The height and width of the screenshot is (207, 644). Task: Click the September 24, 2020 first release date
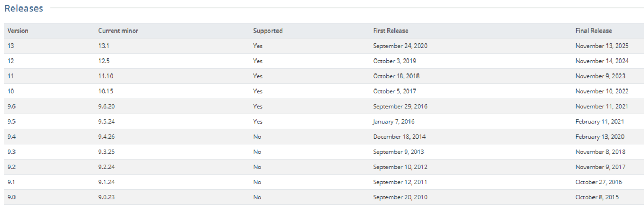click(x=400, y=46)
